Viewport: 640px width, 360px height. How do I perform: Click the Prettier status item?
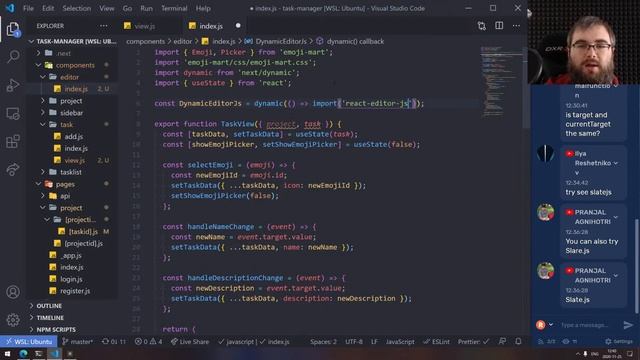(473, 342)
